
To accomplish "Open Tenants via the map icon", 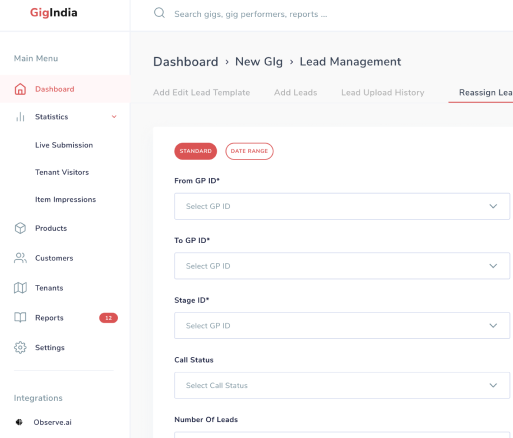I will tap(20, 288).
